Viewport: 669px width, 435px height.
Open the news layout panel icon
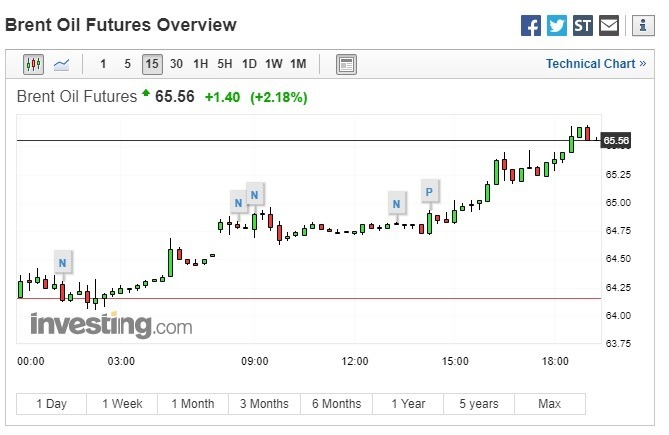coord(346,64)
